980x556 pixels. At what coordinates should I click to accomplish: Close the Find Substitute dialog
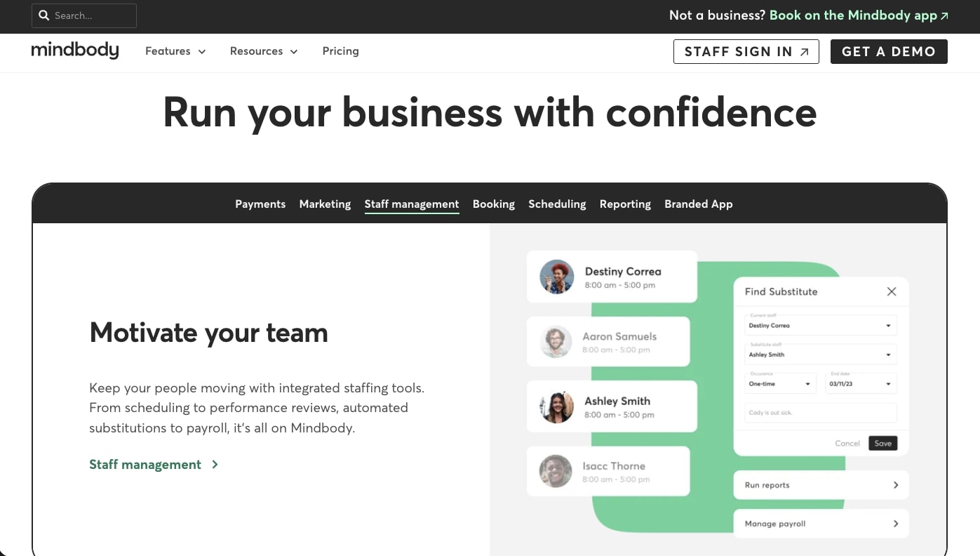point(892,291)
